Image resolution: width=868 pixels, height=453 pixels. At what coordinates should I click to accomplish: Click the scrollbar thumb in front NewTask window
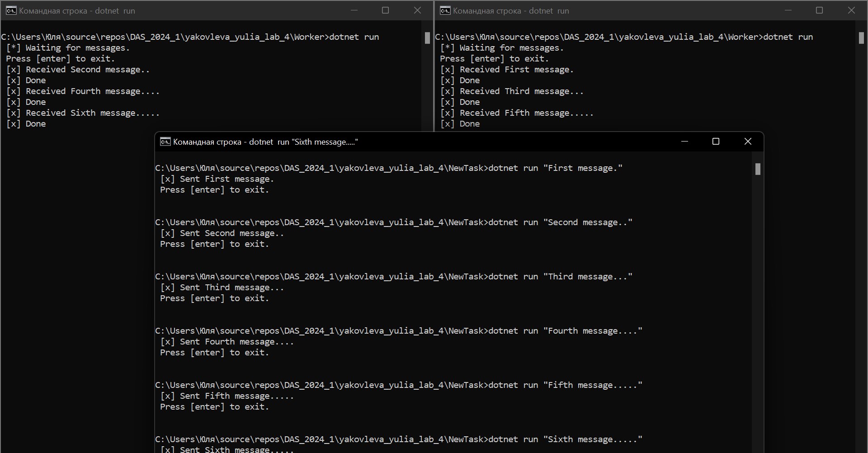pos(758,169)
